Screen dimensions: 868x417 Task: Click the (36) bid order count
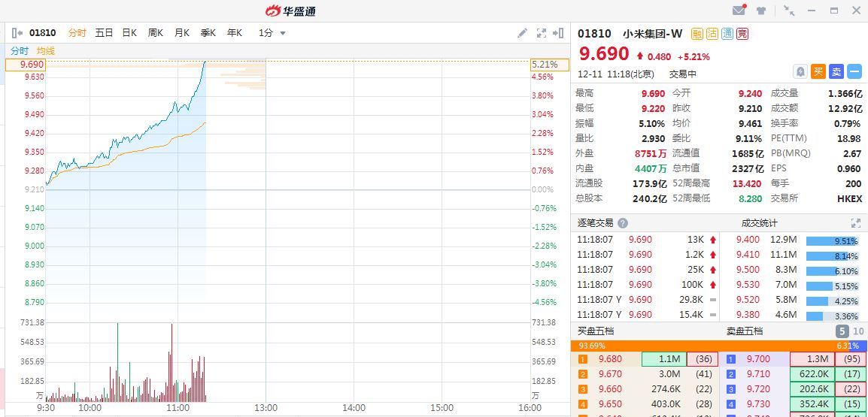(x=703, y=359)
